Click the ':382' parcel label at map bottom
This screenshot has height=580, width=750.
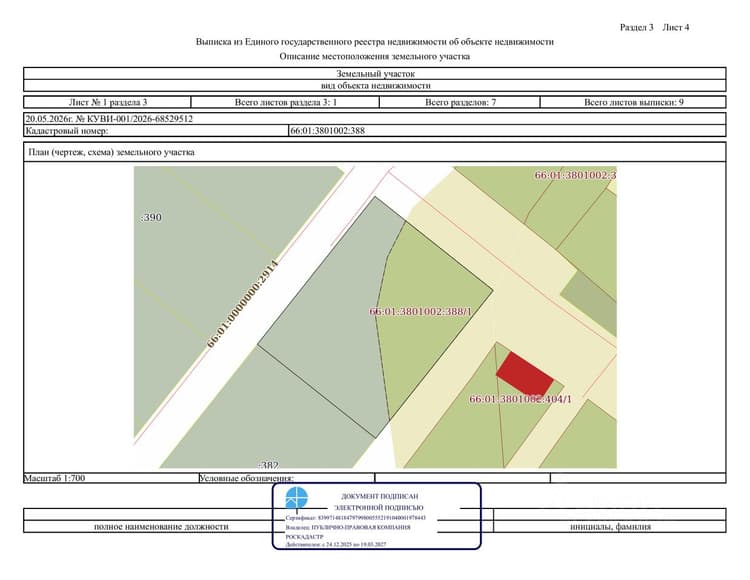(x=268, y=465)
